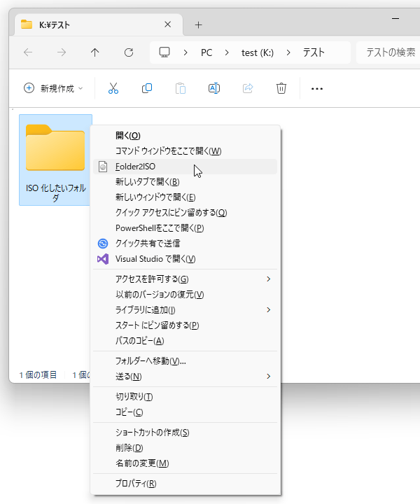The width and height of the screenshot is (420, 504).
Task: Choose コマンド ウィンドウをここで開く(W)
Action: [185, 151]
